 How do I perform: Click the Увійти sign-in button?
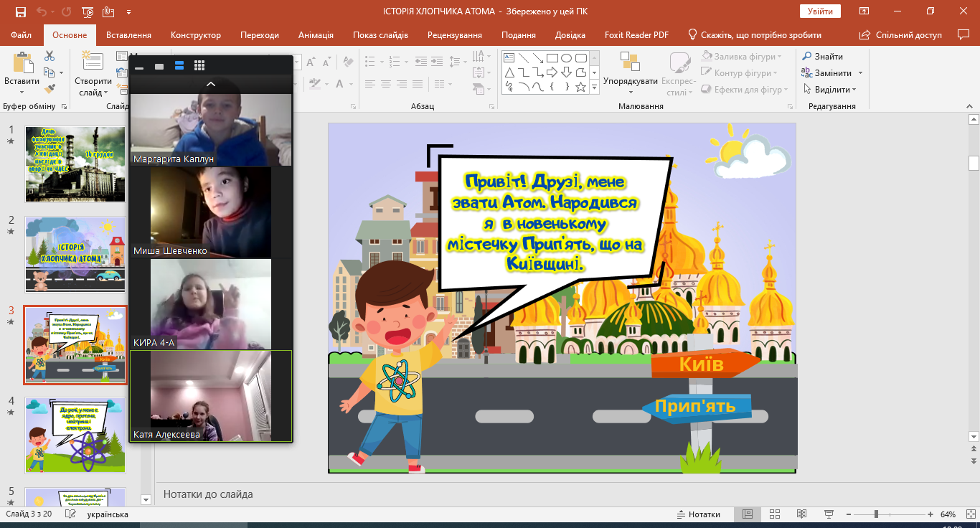[820, 11]
